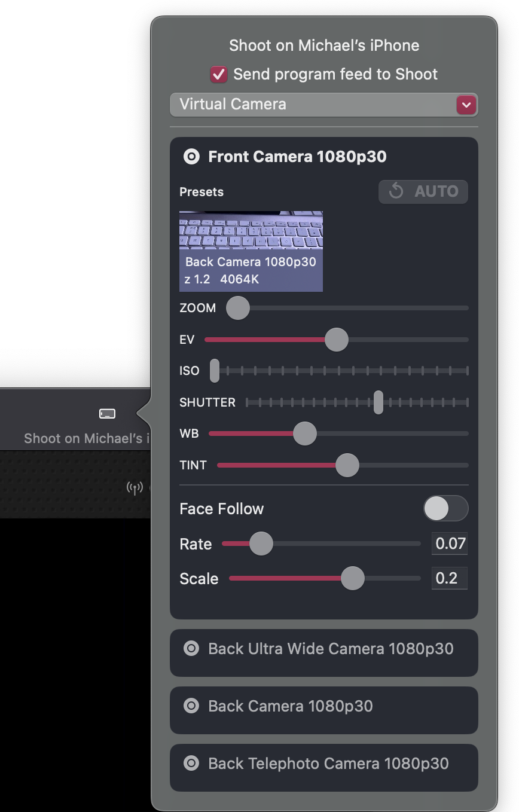The image size is (519, 812).
Task: Click the AUTO reset button
Action: click(x=423, y=191)
